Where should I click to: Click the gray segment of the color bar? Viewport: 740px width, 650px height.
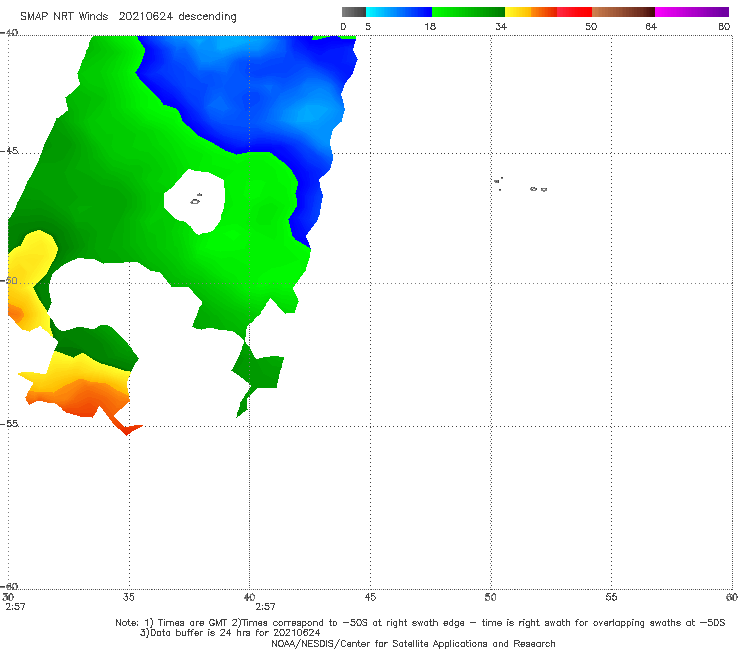tap(353, 12)
